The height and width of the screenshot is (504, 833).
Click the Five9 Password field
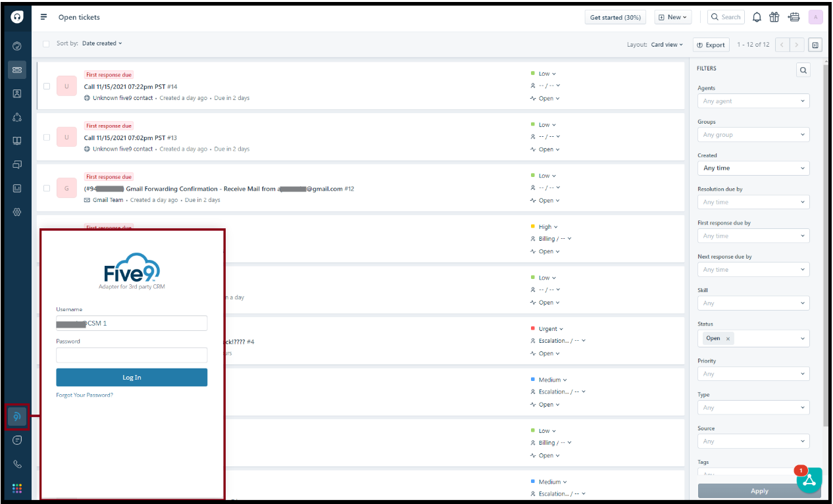[x=132, y=355]
